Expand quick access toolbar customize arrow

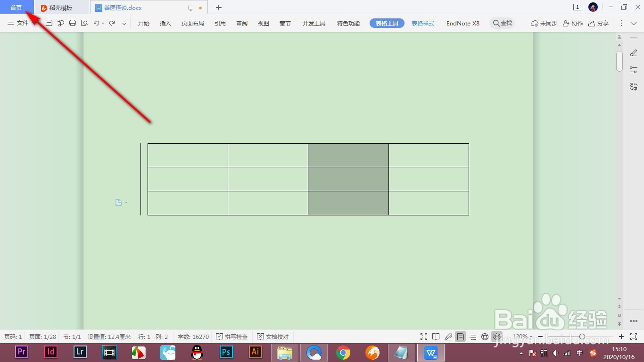(124, 23)
